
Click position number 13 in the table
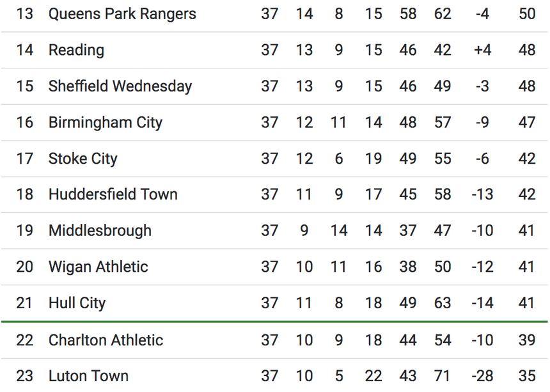[x=24, y=13]
